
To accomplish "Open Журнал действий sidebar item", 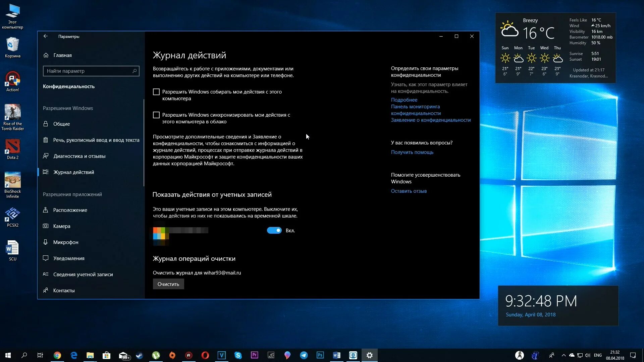I will [x=74, y=172].
